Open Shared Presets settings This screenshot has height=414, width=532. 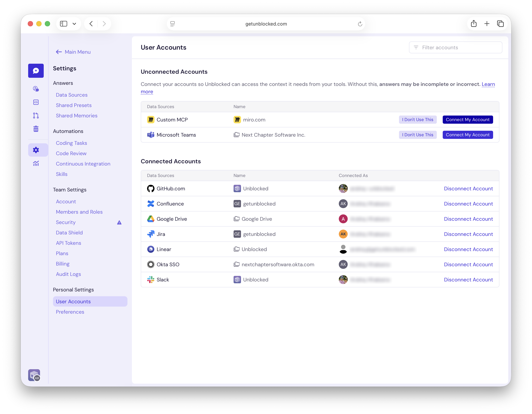(x=74, y=105)
